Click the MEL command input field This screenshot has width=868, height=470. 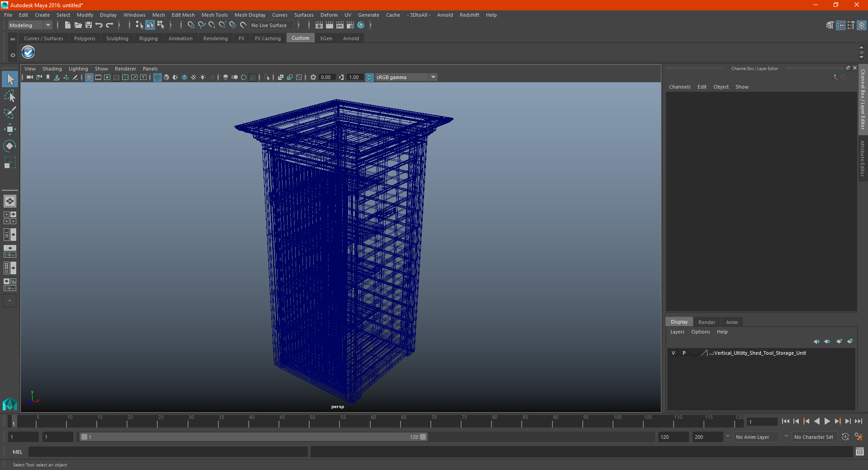pos(168,451)
